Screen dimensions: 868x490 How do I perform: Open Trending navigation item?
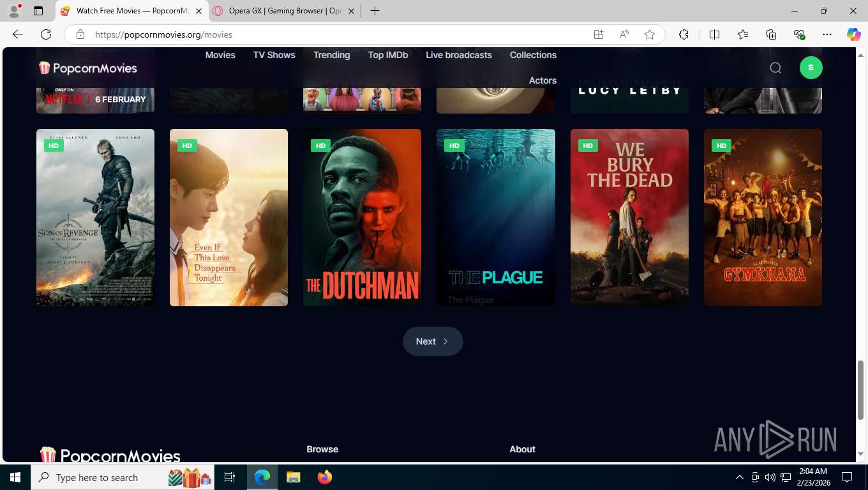pyautogui.click(x=331, y=55)
